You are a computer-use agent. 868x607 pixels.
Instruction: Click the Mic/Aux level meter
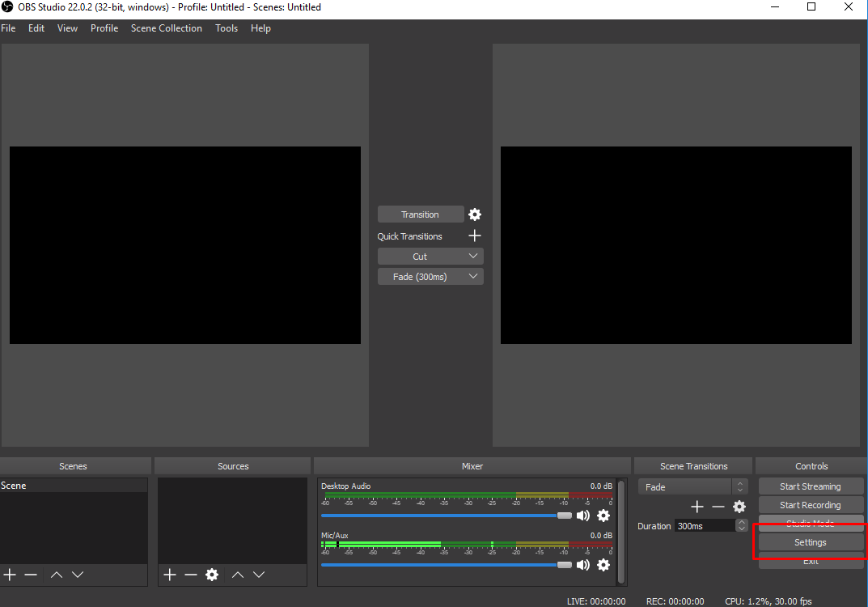[x=467, y=545]
